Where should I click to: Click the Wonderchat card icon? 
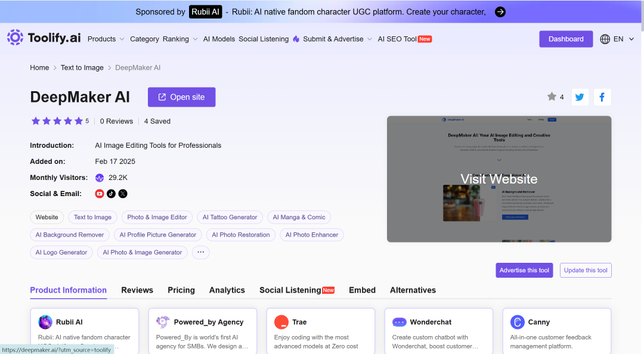click(399, 322)
